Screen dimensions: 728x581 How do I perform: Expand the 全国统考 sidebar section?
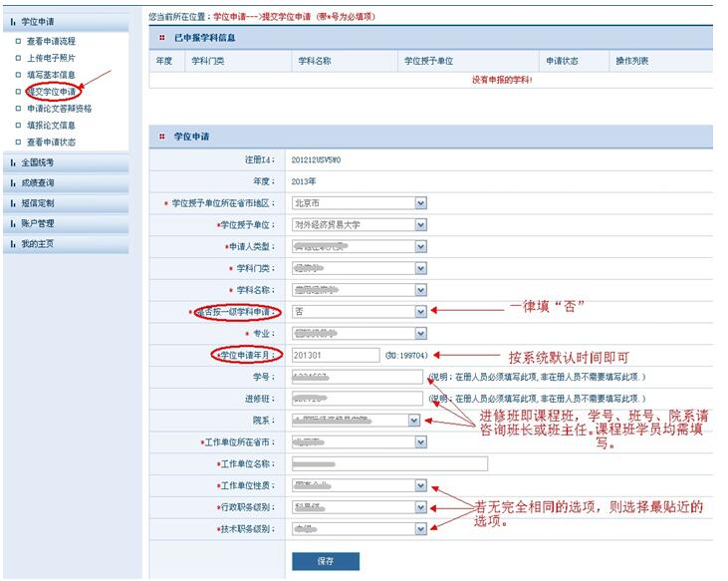click(x=66, y=162)
